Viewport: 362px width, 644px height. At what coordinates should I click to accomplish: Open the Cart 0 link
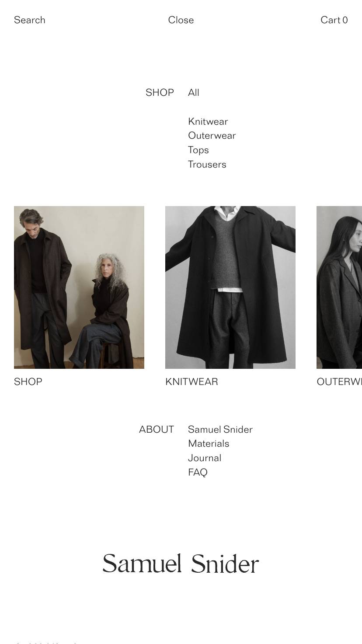pyautogui.click(x=334, y=20)
